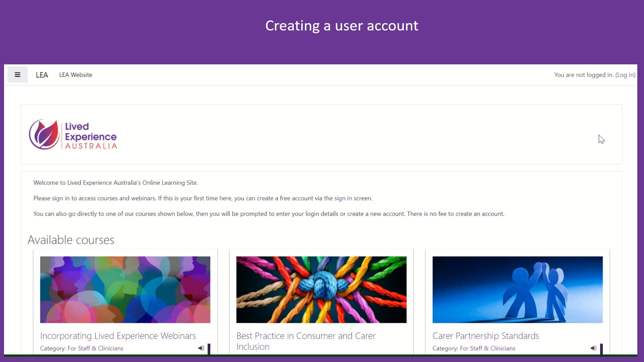Click the self-enrolment icon for Incorporating Lived Experience Webinars
The width and height of the screenshot is (644, 362).
201,348
